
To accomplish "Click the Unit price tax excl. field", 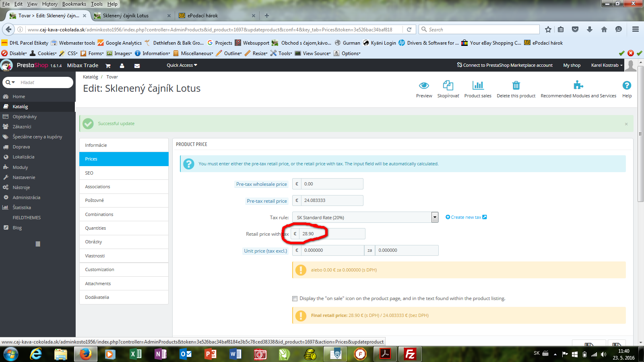I will click(x=332, y=250).
